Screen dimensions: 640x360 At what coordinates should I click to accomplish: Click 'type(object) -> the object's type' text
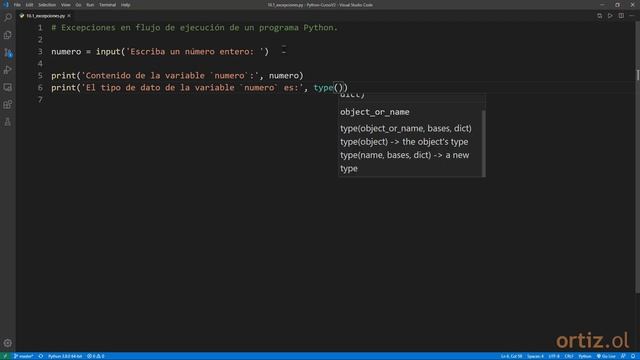(x=404, y=142)
